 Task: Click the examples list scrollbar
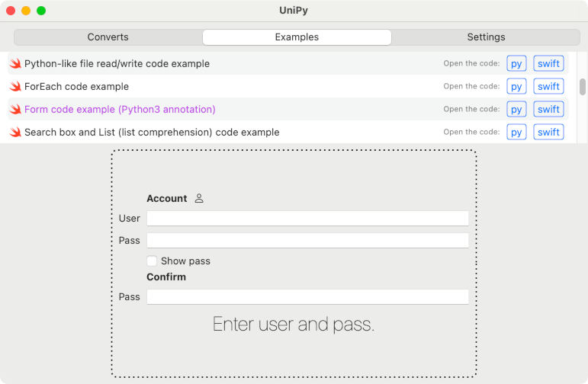pos(583,86)
